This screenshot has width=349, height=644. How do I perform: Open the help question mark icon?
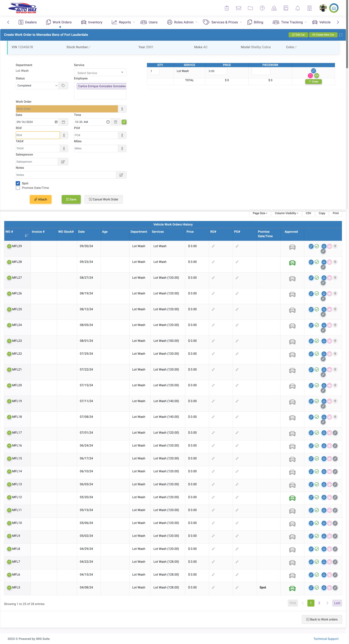pyautogui.click(x=262, y=8)
